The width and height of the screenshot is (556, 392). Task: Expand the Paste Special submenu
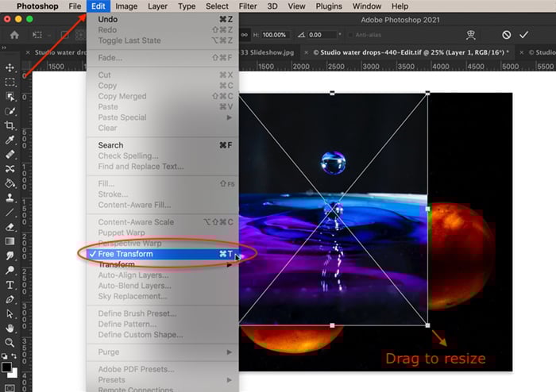(230, 117)
